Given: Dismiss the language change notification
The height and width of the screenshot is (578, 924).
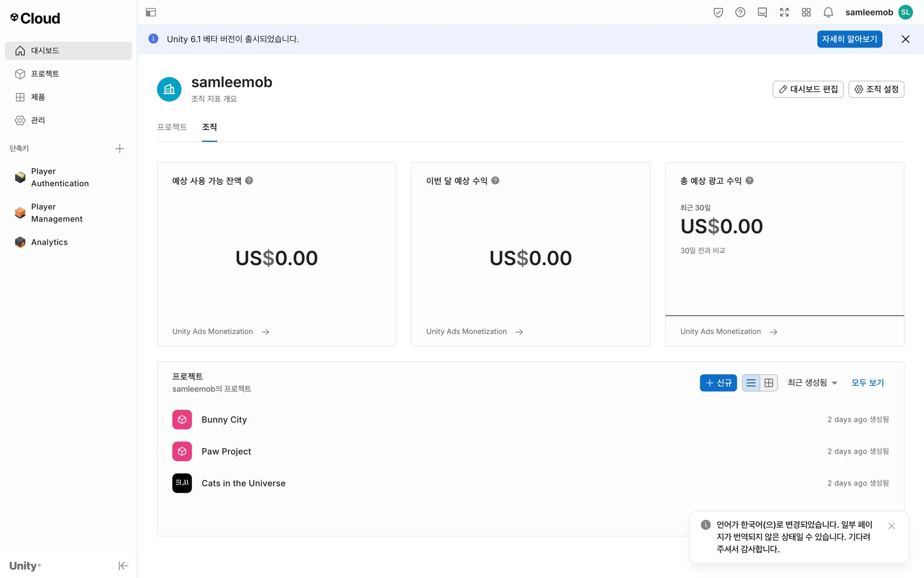Looking at the screenshot, I should pos(891,526).
